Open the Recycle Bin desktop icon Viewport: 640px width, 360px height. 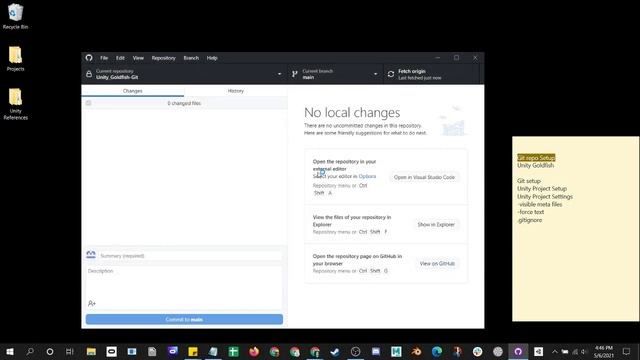pos(16,16)
